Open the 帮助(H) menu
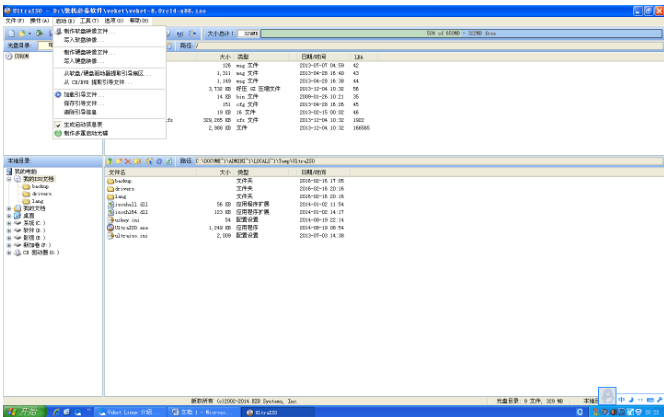The height and width of the screenshot is (417, 664). pos(139,20)
